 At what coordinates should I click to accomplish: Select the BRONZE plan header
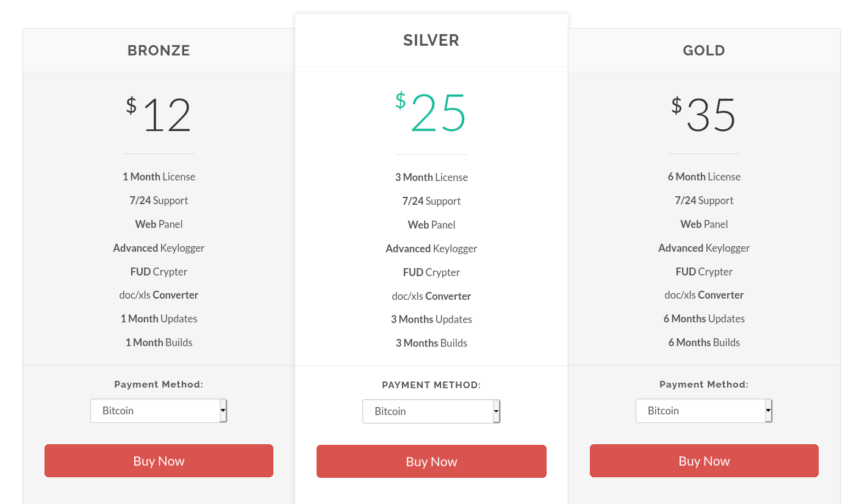159,51
